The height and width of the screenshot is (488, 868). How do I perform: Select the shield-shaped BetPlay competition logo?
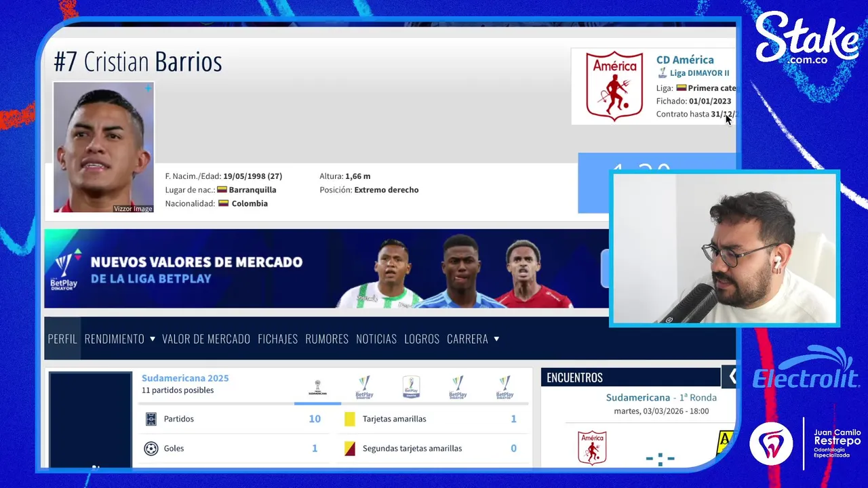[x=411, y=387]
